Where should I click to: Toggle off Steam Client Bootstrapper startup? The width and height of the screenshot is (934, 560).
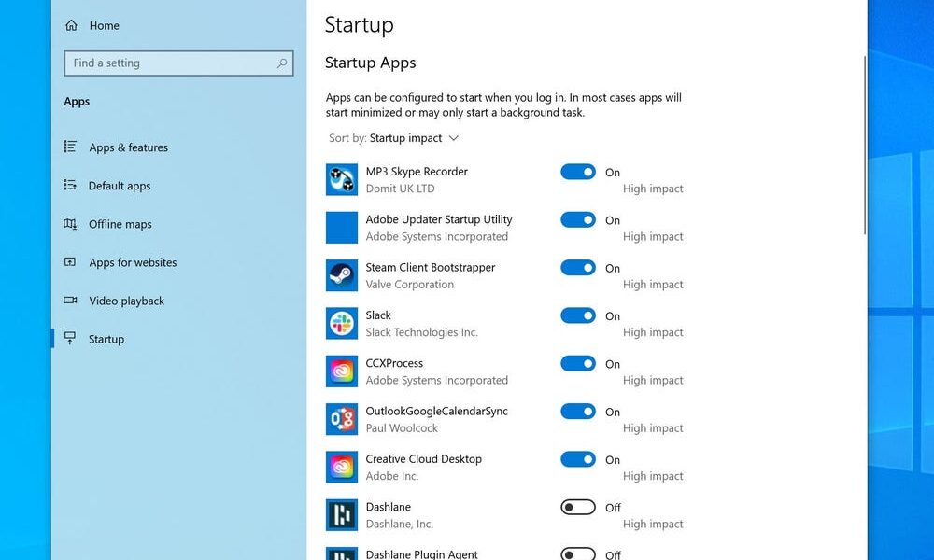[578, 268]
